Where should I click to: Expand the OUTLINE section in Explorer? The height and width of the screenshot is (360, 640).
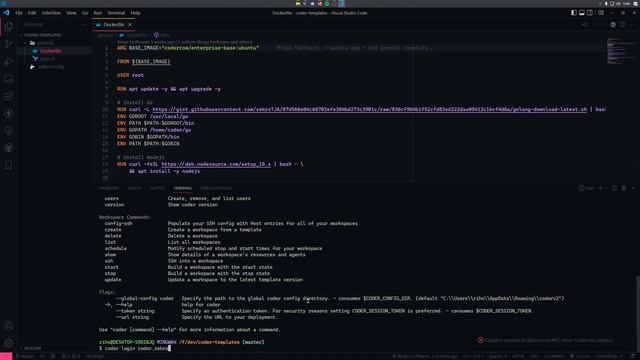[x=33, y=348]
